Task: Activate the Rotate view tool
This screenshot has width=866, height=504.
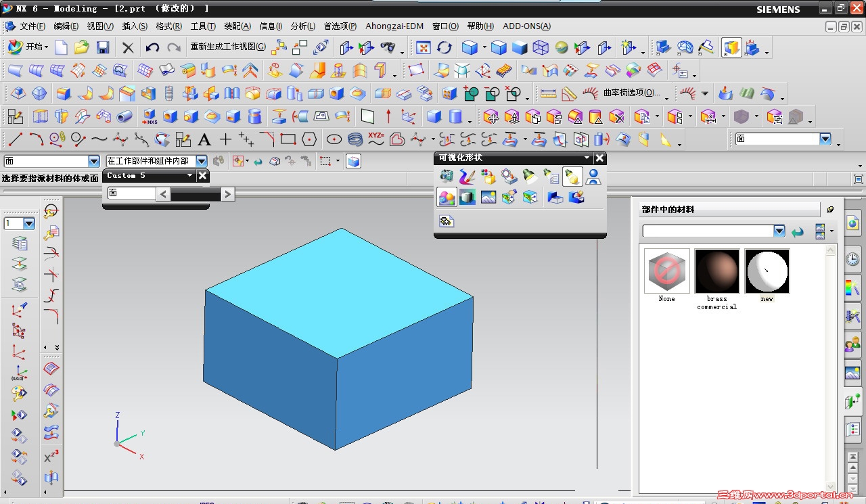Action: tap(445, 47)
